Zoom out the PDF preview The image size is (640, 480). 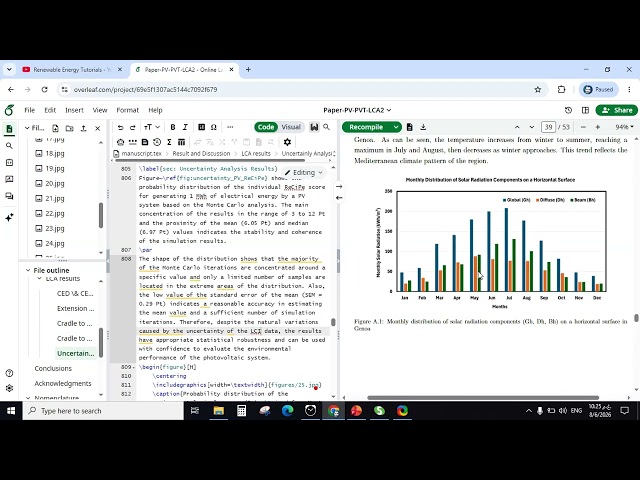pyautogui.click(x=583, y=127)
